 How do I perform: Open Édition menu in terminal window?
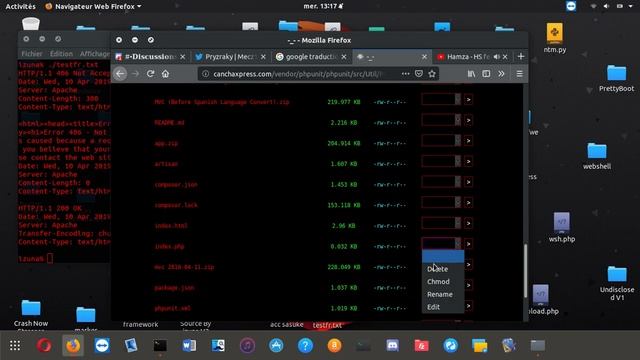[61, 53]
